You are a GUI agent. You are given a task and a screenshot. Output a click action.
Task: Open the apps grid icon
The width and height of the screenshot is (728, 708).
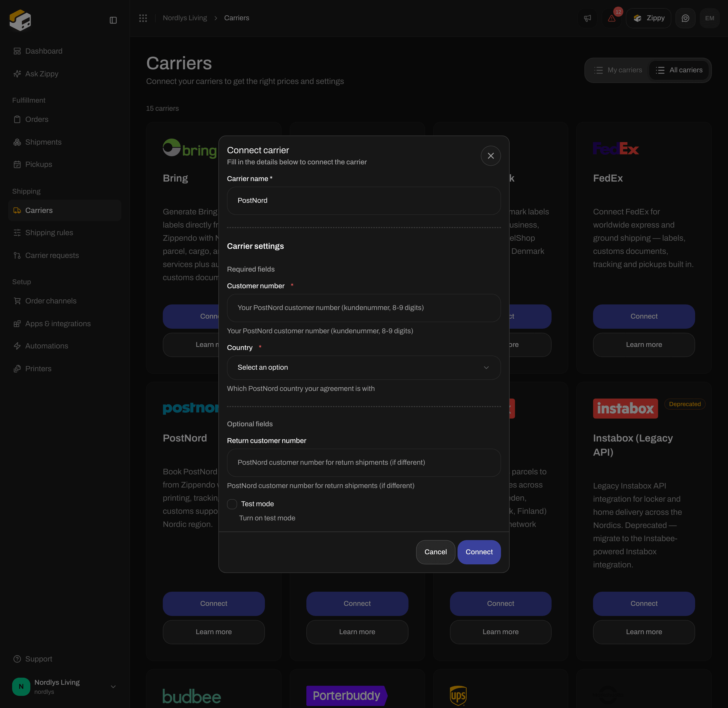143,18
